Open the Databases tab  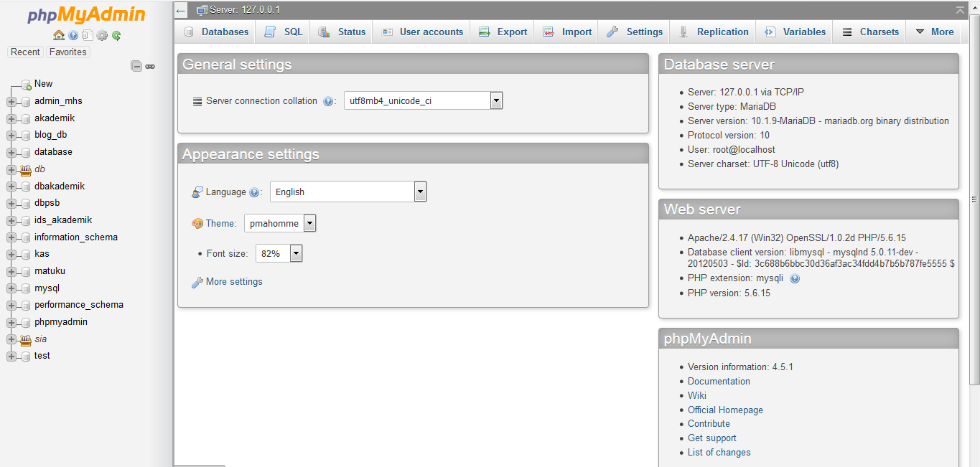point(216,32)
